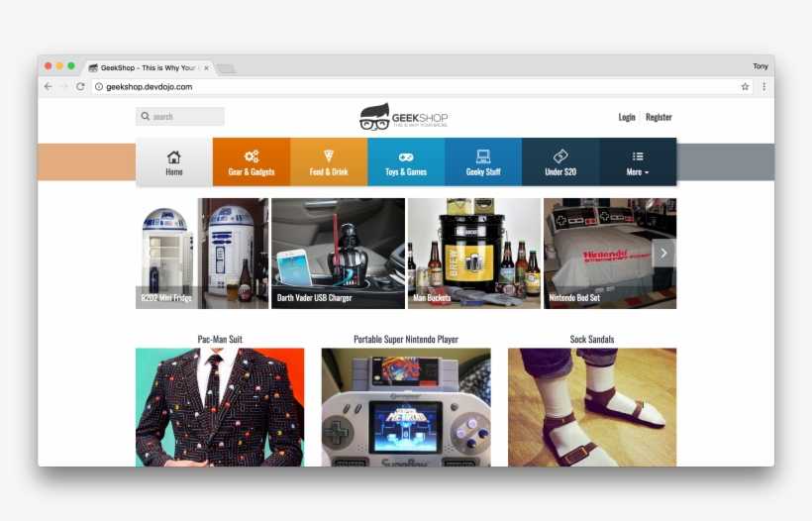Select the Geeky Stuff label
The image size is (812, 521).
(483, 172)
